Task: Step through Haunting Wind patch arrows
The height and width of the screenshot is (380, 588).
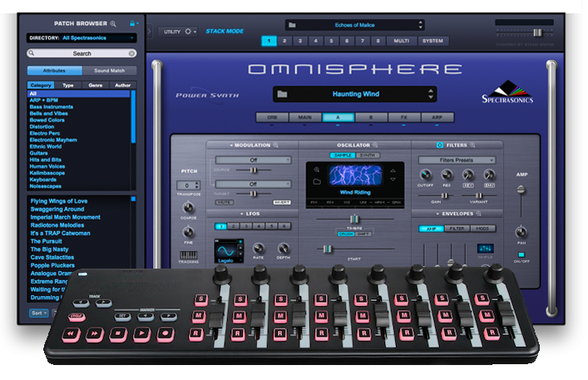Action: coord(431,94)
